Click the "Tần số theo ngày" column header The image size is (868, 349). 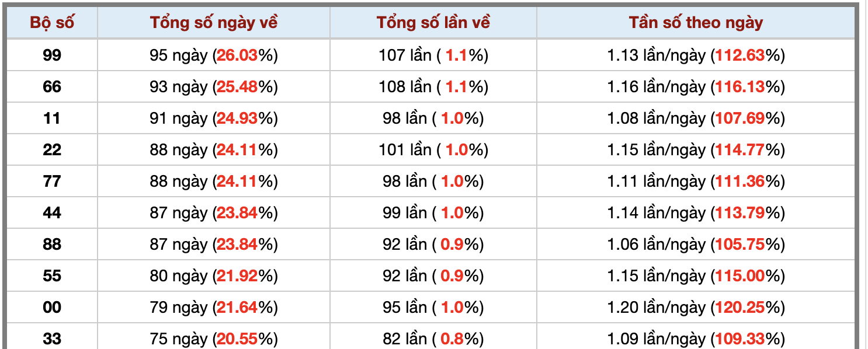pyautogui.click(x=696, y=23)
